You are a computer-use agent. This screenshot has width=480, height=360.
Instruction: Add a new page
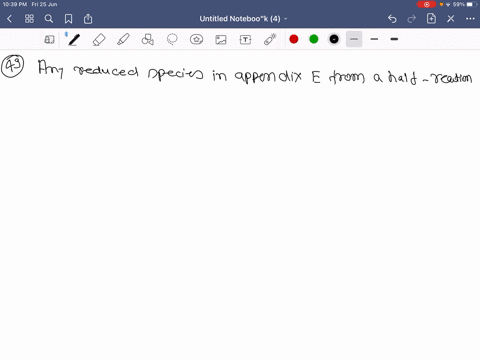coord(431,19)
